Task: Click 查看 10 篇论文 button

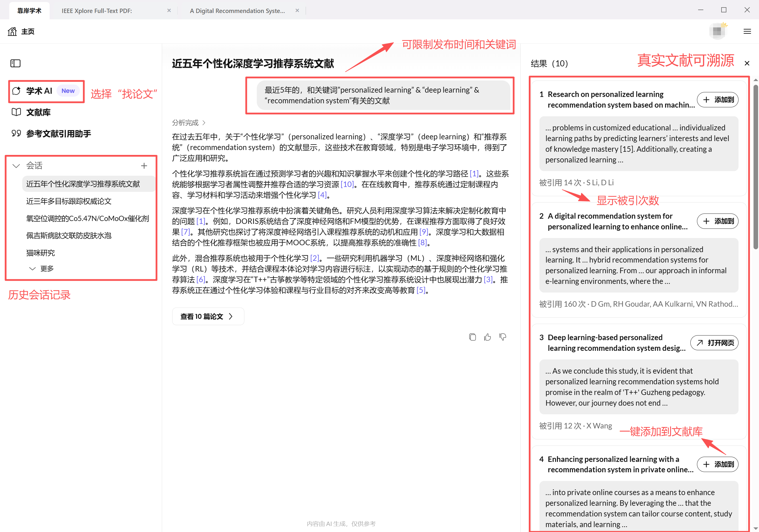Action: coord(208,316)
